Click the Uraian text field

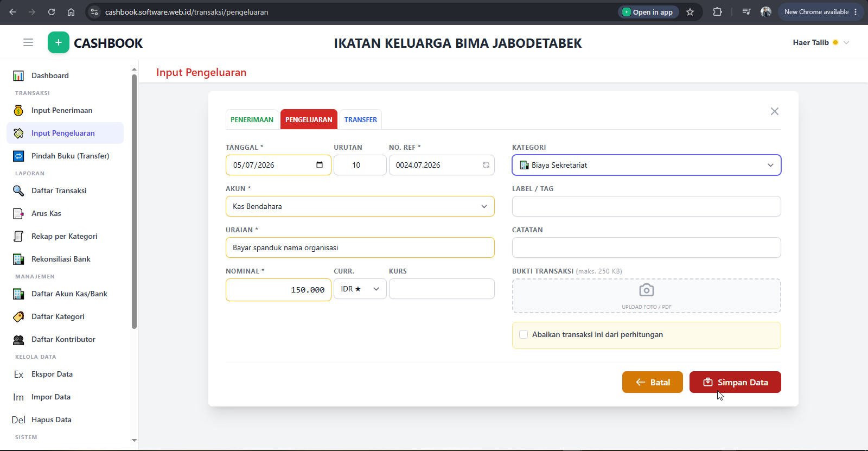pos(360,247)
